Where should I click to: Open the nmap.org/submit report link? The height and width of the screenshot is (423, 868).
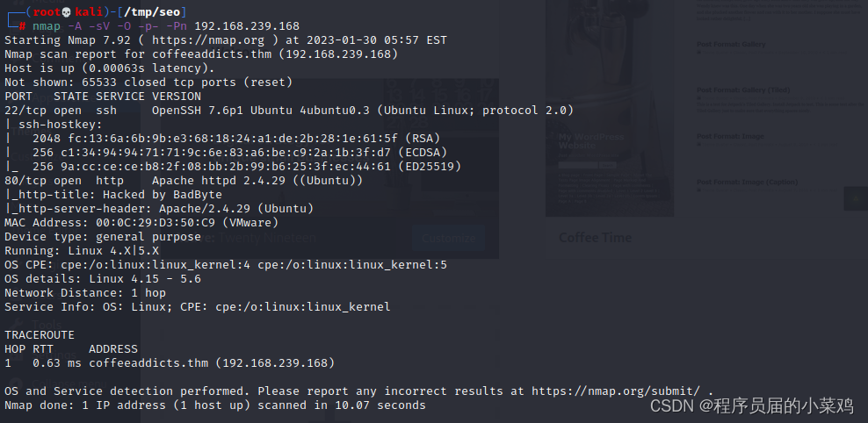(x=616, y=391)
